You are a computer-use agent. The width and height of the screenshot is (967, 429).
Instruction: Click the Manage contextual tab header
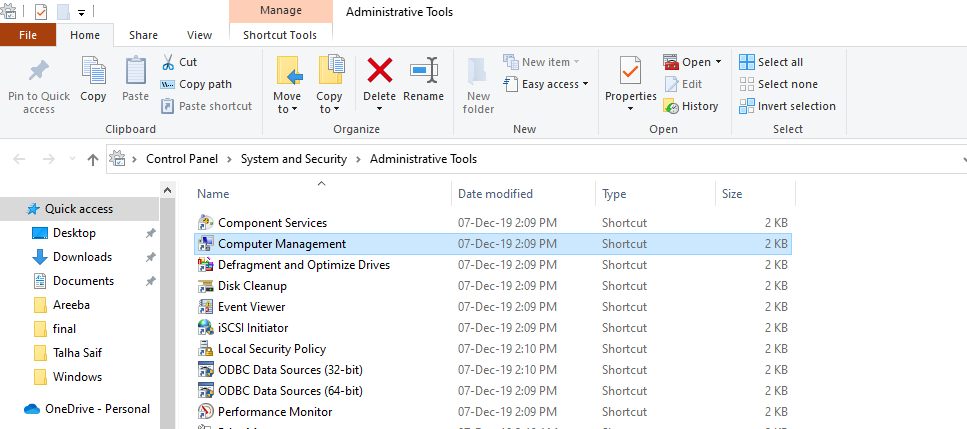click(281, 10)
